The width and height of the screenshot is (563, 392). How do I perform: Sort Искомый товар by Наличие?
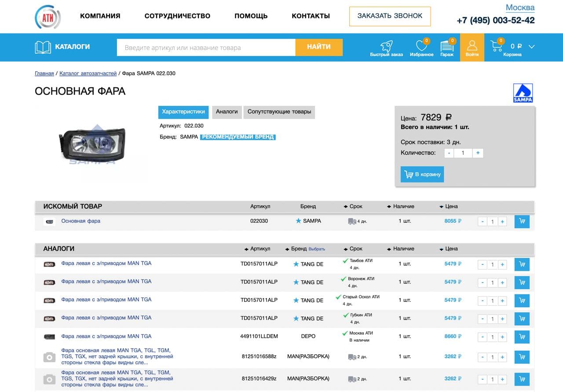click(x=400, y=206)
